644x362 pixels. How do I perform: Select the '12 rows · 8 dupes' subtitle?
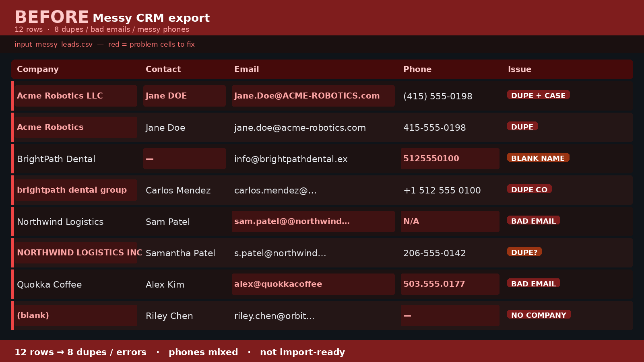(x=102, y=29)
